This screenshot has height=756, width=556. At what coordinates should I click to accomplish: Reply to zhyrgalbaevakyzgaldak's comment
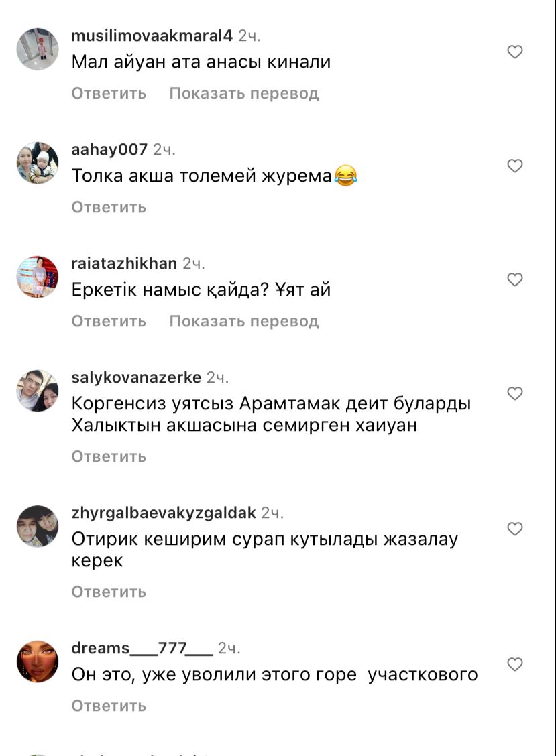109,592
